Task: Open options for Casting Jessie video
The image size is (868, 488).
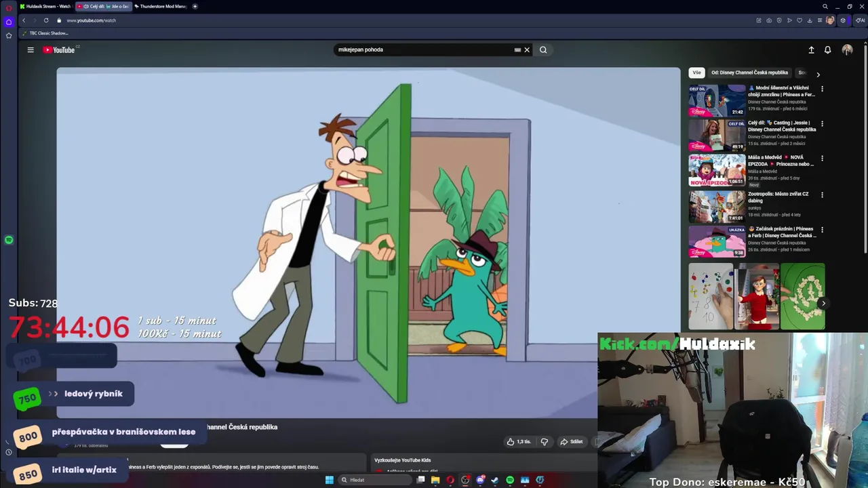Action: 822,124
